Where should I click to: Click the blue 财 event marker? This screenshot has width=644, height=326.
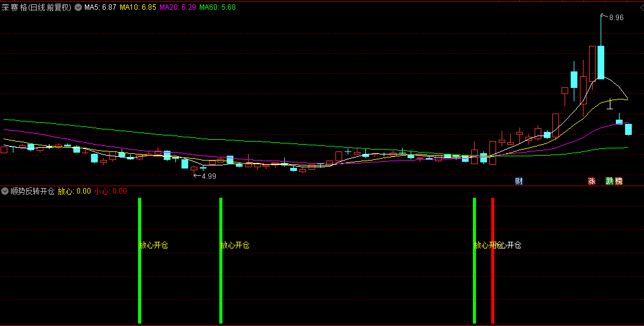tap(519, 181)
